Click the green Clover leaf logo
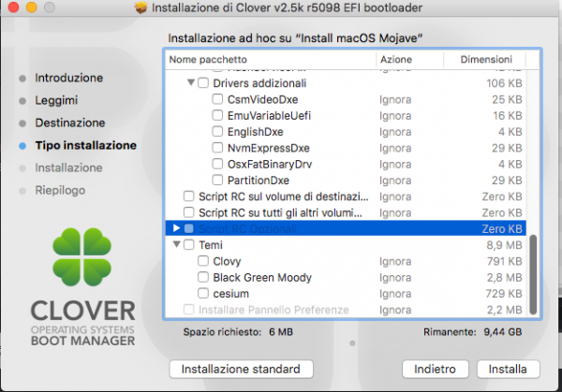This screenshot has height=392, width=562. click(x=82, y=256)
